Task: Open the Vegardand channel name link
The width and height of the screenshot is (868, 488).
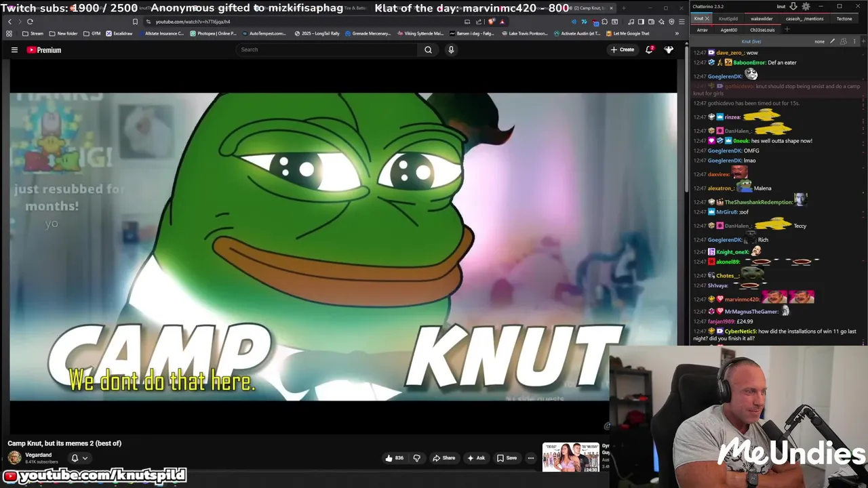Action: point(39,455)
